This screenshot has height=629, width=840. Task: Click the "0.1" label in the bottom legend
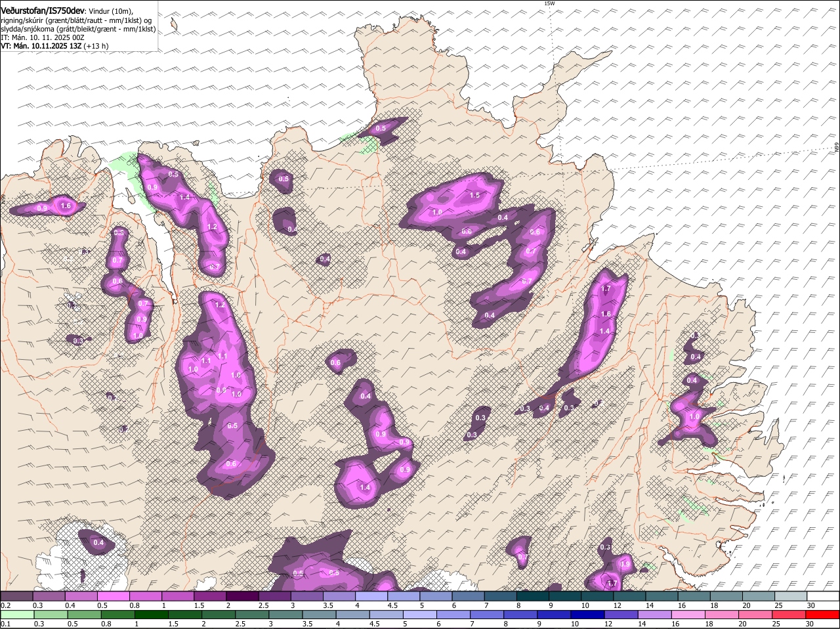tap(5, 624)
